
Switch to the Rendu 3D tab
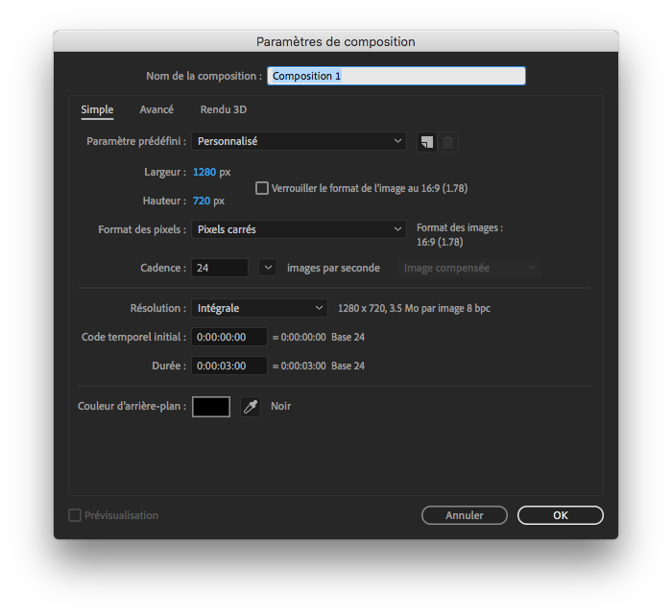tap(224, 109)
